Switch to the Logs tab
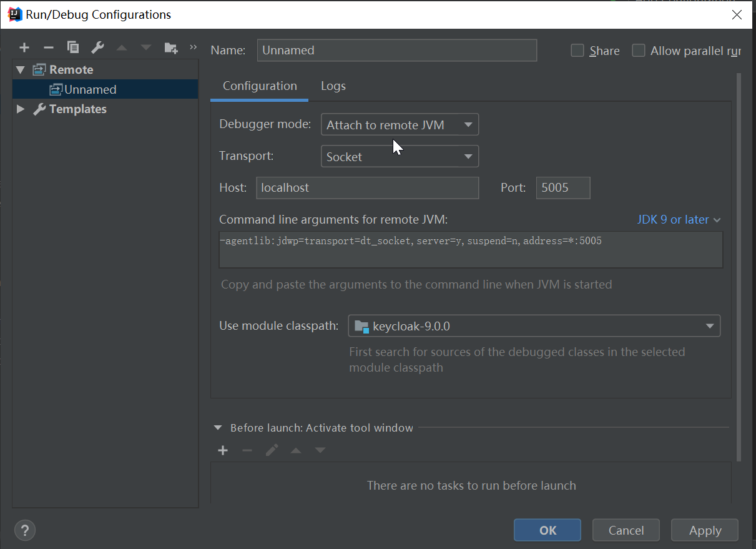Image resolution: width=756 pixels, height=549 pixels. pos(333,86)
